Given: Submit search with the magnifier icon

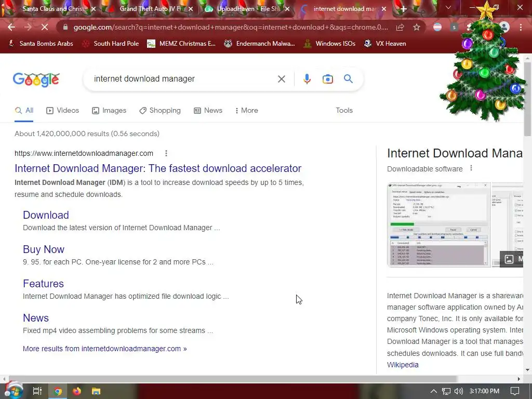Looking at the screenshot, I should pyautogui.click(x=349, y=79).
